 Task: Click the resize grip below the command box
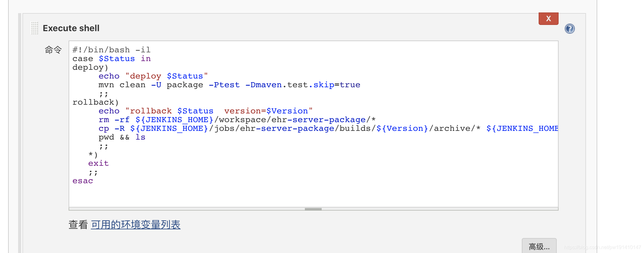(313, 209)
